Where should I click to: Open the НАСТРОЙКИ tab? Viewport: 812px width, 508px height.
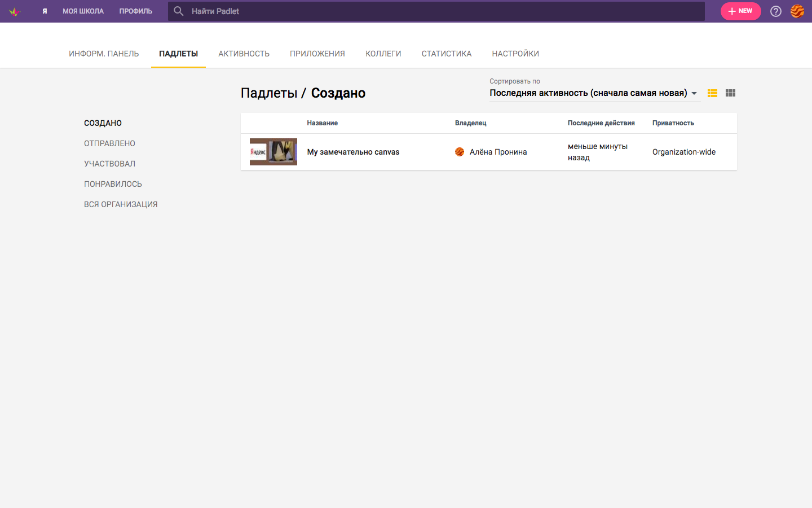pos(515,53)
